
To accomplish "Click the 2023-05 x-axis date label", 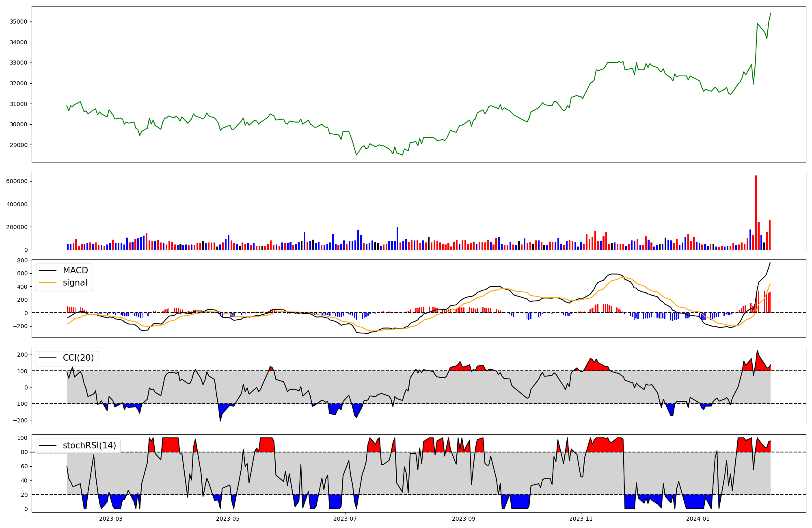I will click(x=228, y=519).
